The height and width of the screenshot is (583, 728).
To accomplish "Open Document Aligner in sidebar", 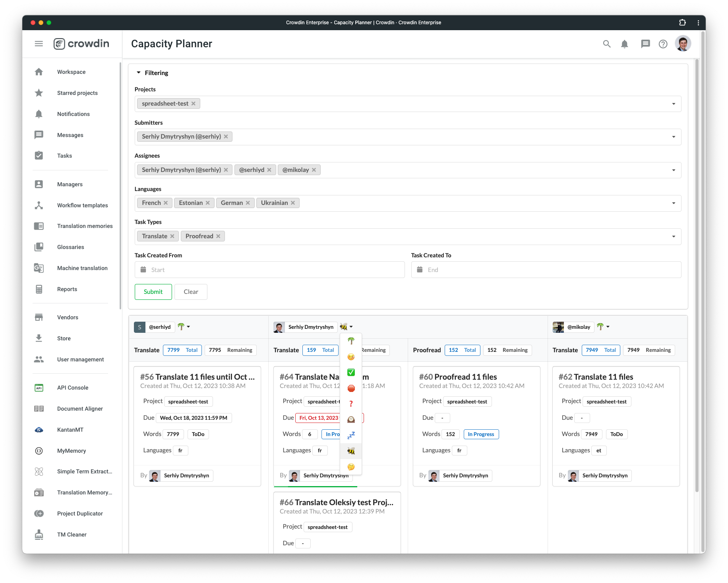I will [80, 409].
